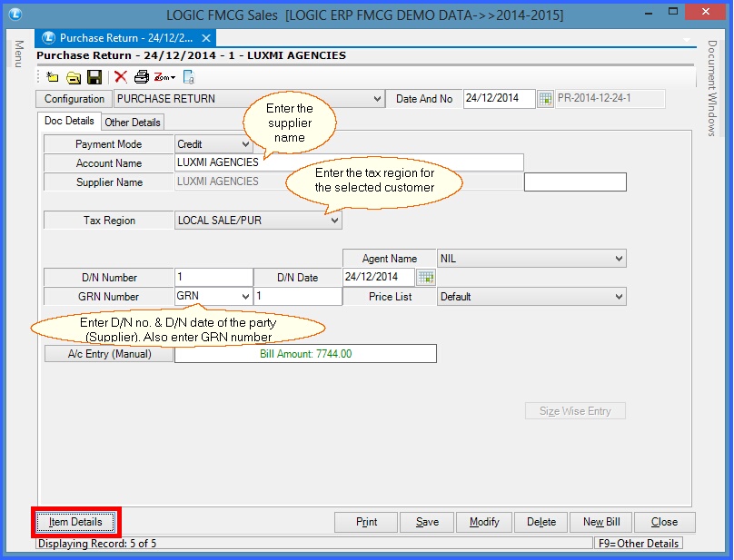The height and width of the screenshot is (560, 734).
Task: Click into the Account Name field
Action: coord(349,162)
